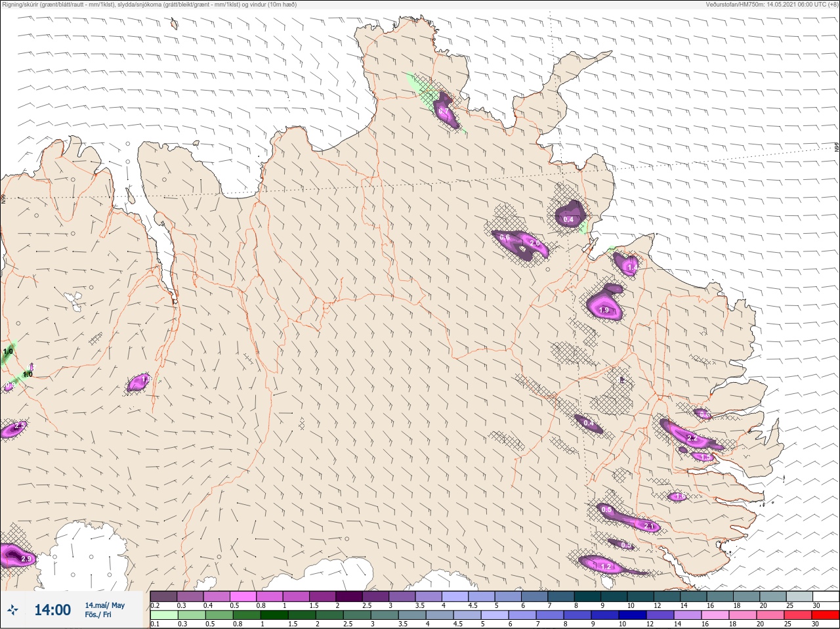Click the 2.0 precipitation value on the map
The image size is (840, 629).
point(535,244)
